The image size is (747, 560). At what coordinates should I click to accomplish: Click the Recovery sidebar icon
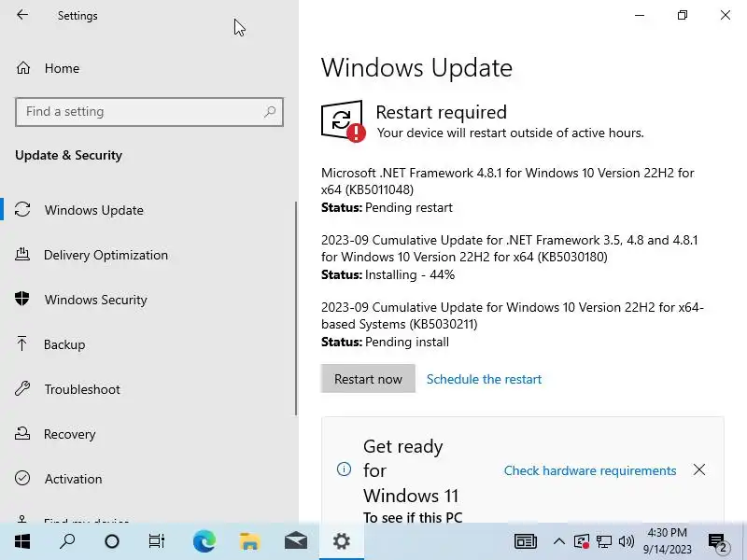coord(22,433)
